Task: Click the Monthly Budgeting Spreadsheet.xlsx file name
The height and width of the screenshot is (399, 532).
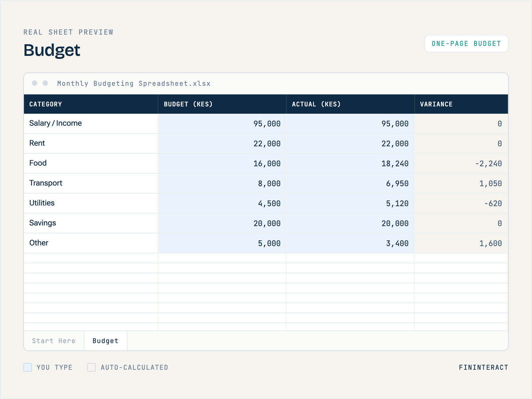Action: (134, 83)
